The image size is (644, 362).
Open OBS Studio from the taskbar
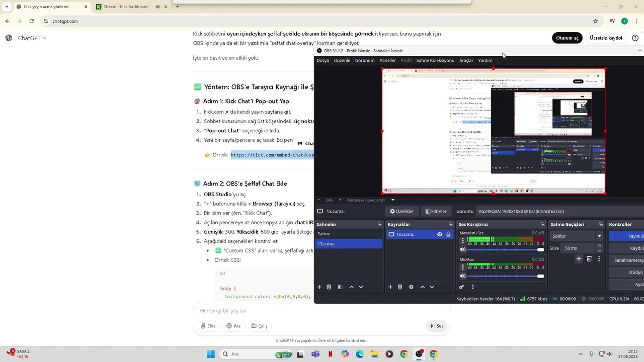(x=419, y=354)
